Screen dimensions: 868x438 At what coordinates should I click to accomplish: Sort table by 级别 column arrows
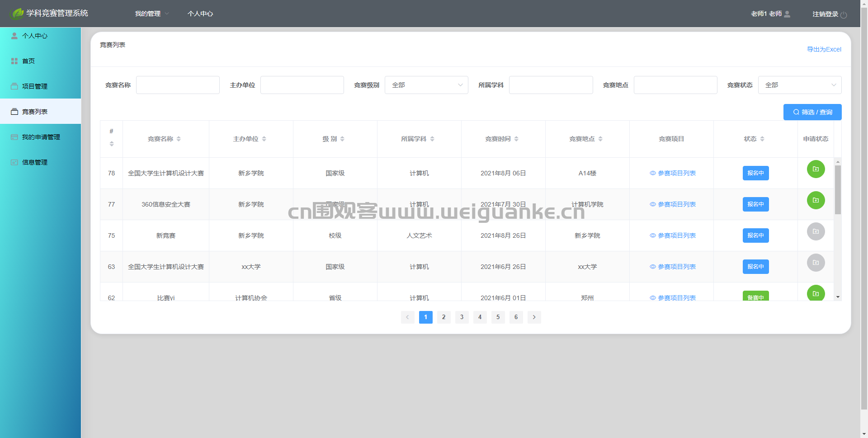click(x=342, y=139)
